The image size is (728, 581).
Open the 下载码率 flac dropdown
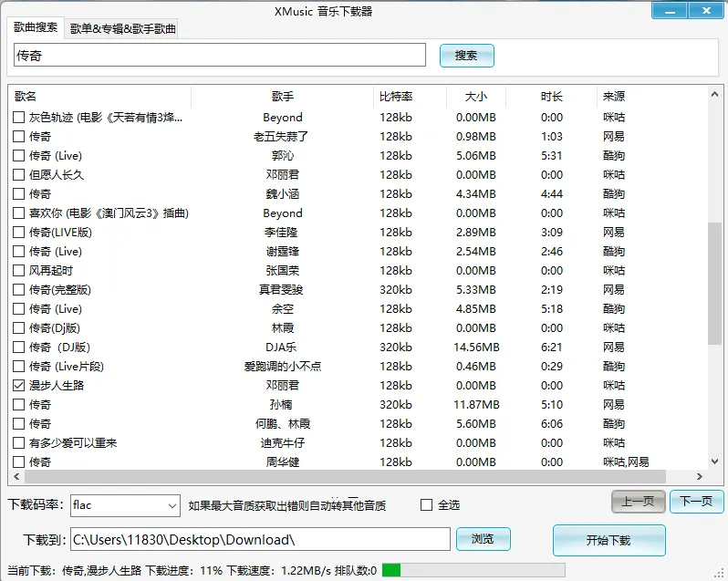point(125,505)
